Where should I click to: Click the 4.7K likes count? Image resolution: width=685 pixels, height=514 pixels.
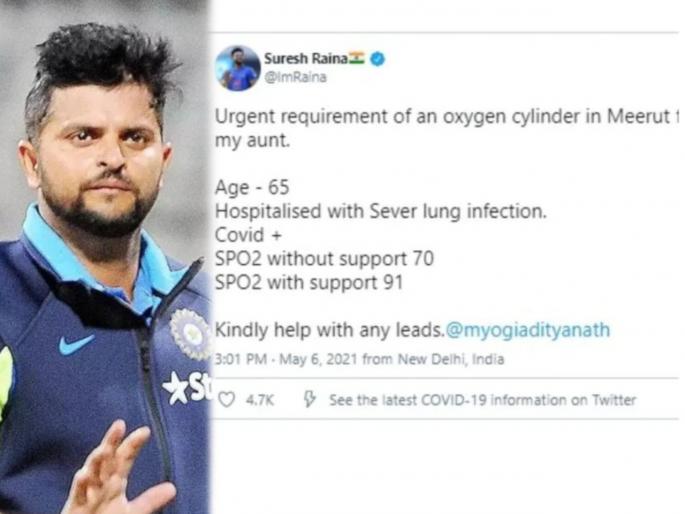click(x=260, y=400)
